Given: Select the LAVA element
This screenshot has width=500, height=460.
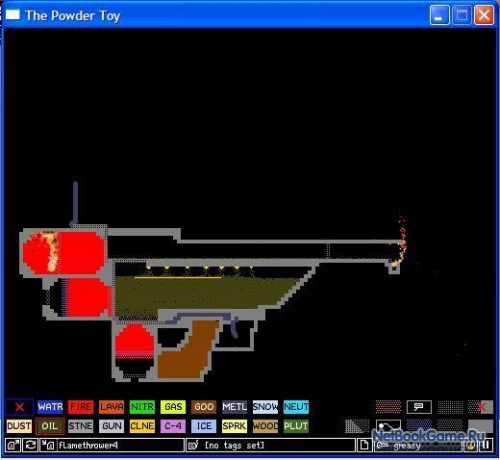Looking at the screenshot, I should coord(111,407).
